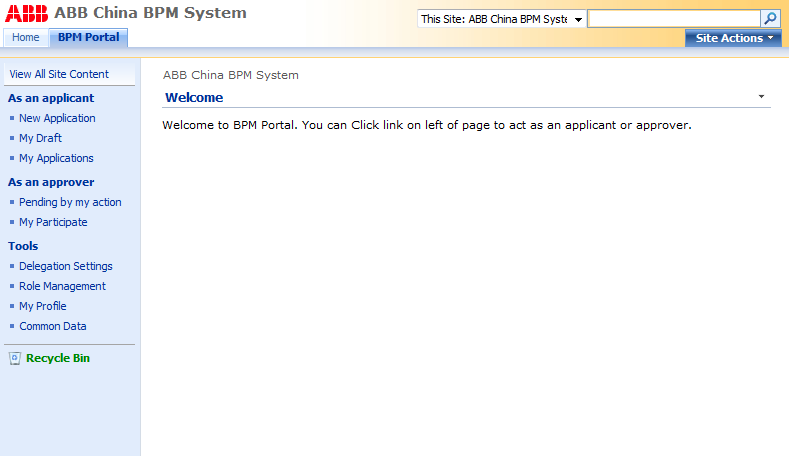Click the As an applicant heading
This screenshot has width=789, height=456.
pos(51,98)
